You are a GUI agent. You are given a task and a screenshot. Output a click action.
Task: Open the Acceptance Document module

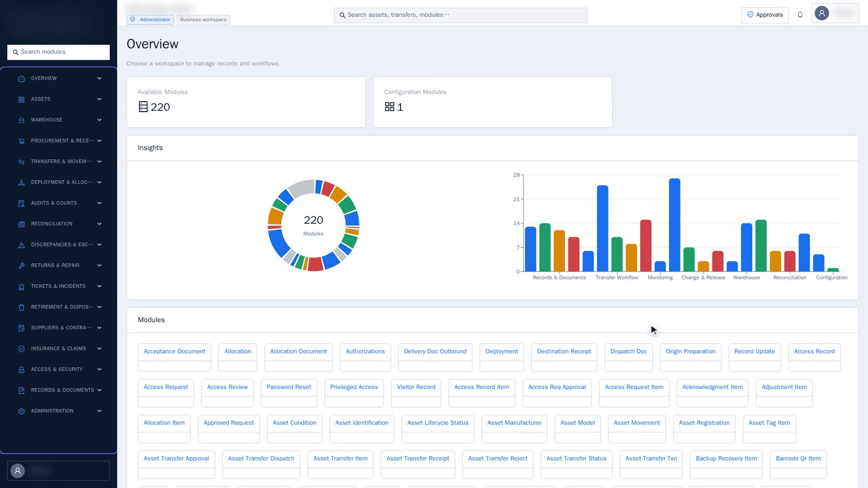[x=174, y=357]
